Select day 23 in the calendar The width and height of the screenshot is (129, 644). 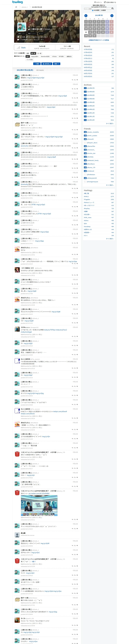pyautogui.click(x=90, y=32)
